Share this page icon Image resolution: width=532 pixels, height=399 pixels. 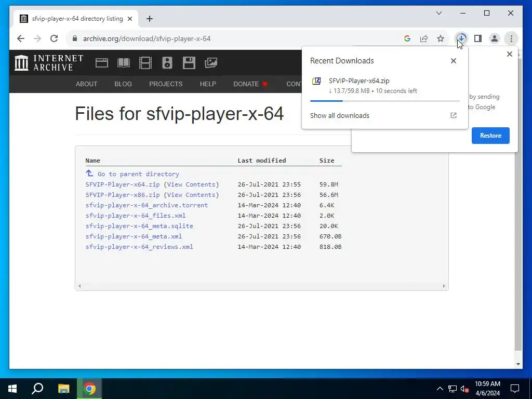[x=424, y=38]
